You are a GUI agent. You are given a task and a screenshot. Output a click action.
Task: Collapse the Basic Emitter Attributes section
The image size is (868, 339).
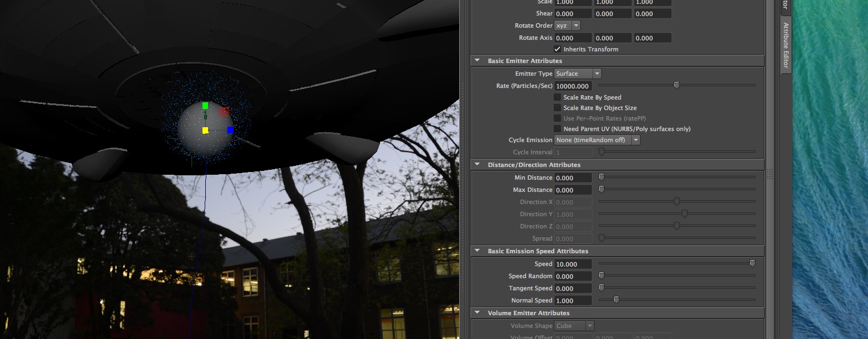click(x=477, y=61)
